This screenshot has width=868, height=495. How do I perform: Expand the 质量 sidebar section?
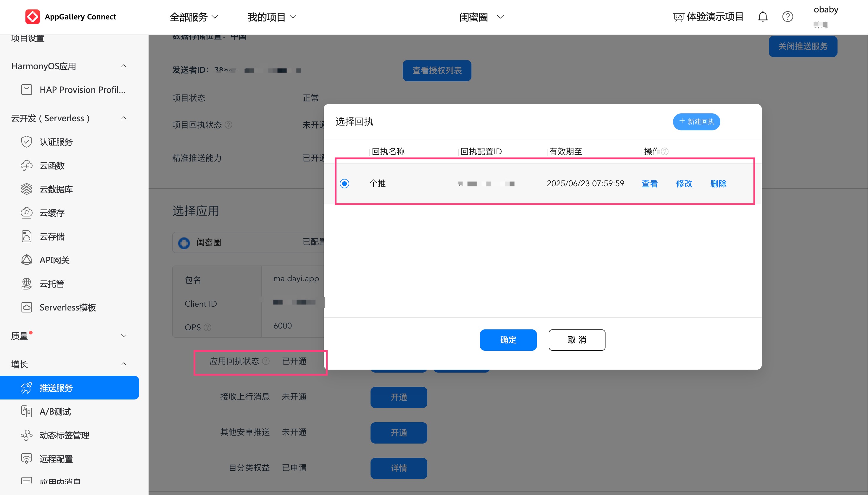click(x=123, y=336)
